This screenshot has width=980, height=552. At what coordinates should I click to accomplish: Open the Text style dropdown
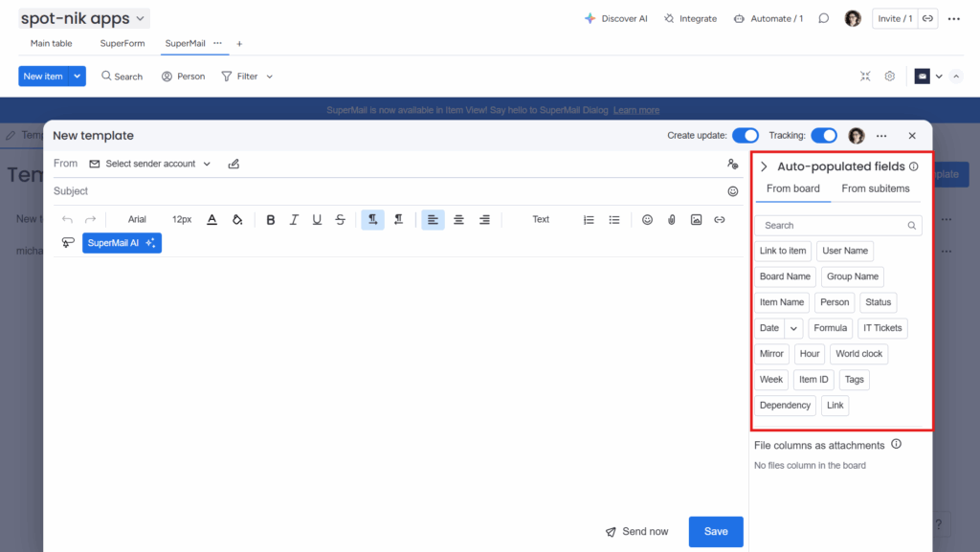[x=541, y=219]
